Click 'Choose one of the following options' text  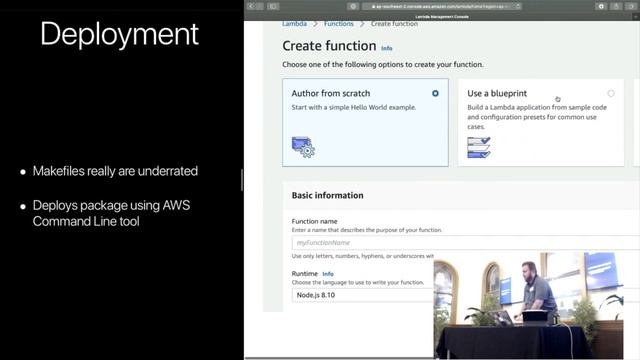coord(382,64)
